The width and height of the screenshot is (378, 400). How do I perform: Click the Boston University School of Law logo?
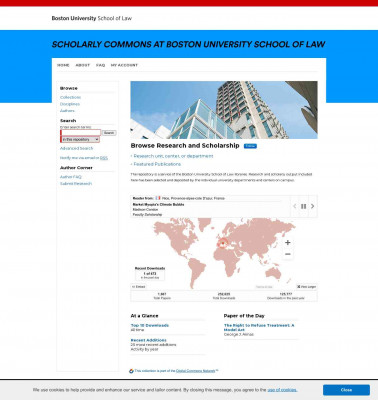click(92, 18)
